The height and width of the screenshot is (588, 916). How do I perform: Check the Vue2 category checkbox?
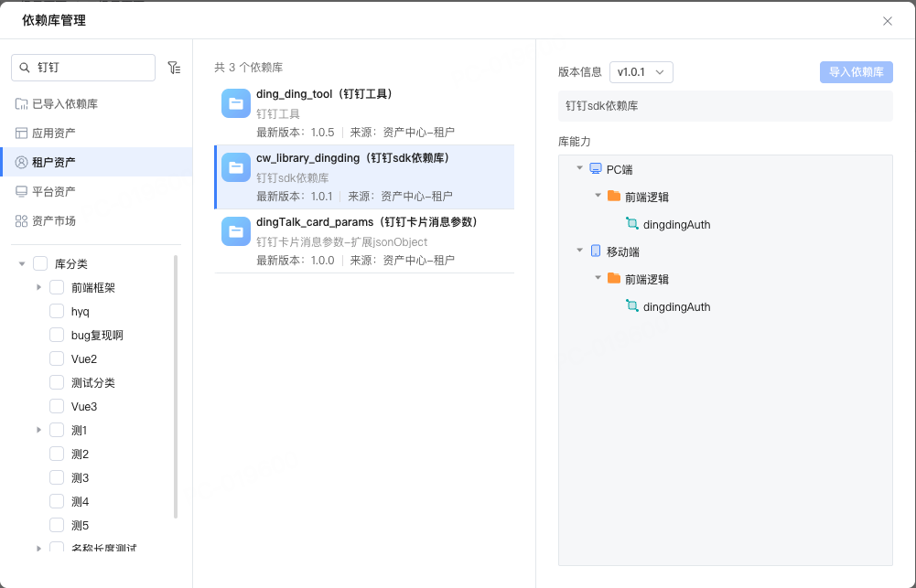[57, 359]
